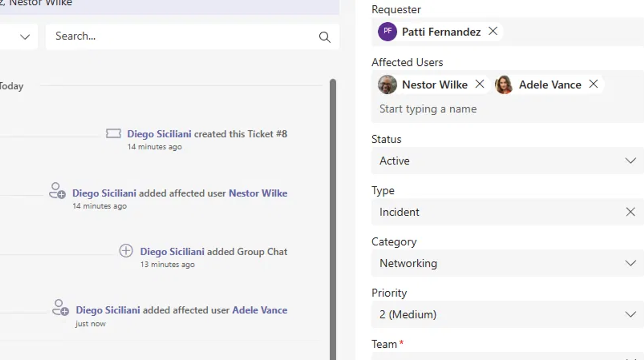
Task: Click Patti Fernandez's PF avatar badge
Action: point(387,31)
